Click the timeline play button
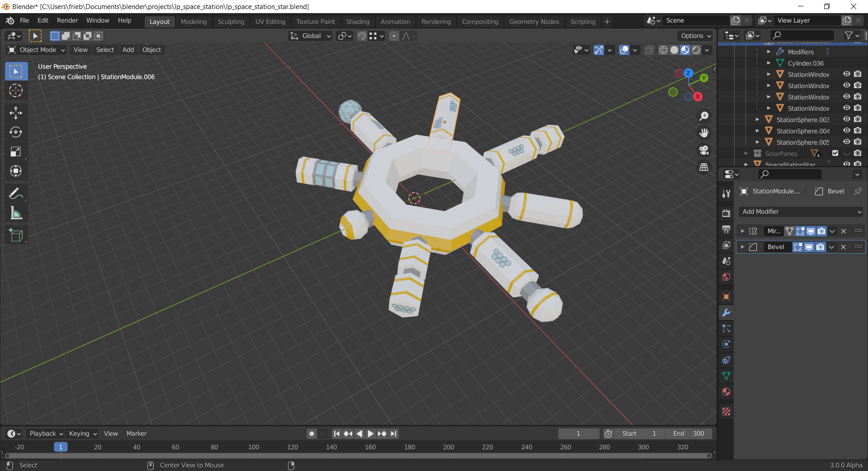The image size is (868, 471). tap(370, 433)
